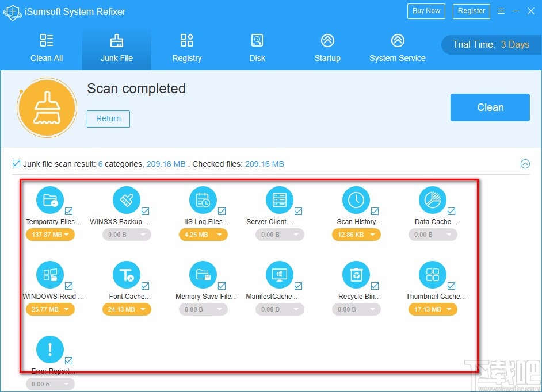542x392 pixels.
Task: Click the WINDOWS Read category icon
Action: click(x=50, y=275)
